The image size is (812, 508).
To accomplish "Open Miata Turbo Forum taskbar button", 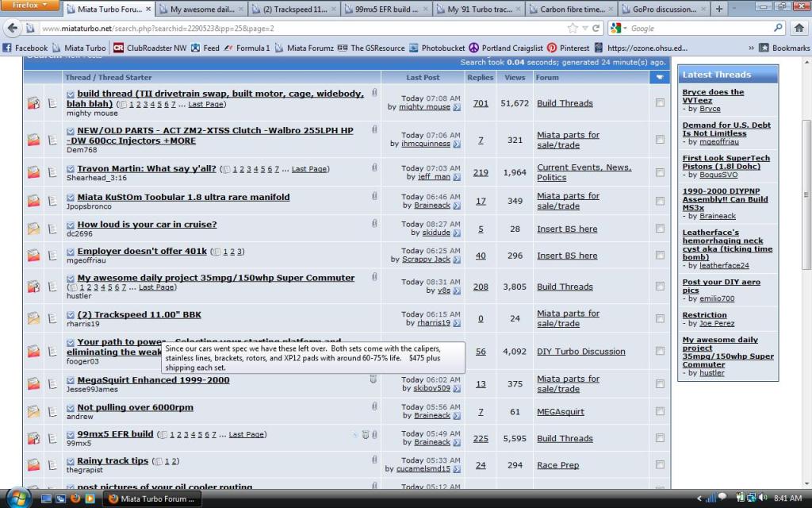I will click(152, 498).
